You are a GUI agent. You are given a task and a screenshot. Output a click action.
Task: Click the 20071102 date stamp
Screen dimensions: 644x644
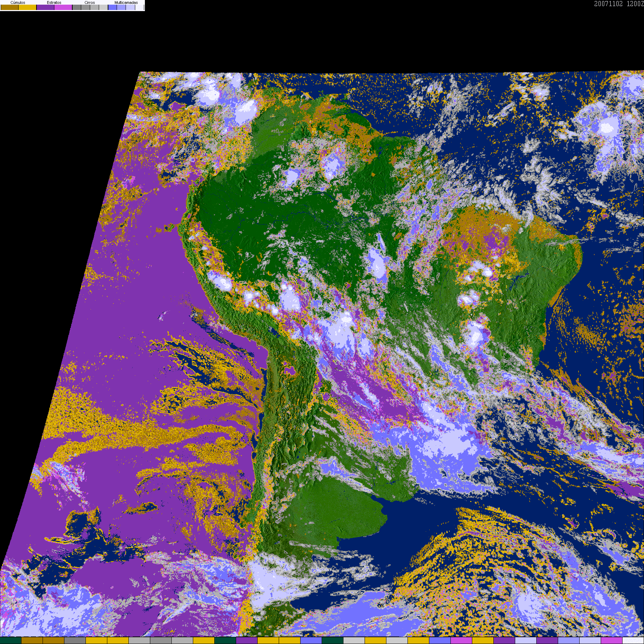[609, 4]
